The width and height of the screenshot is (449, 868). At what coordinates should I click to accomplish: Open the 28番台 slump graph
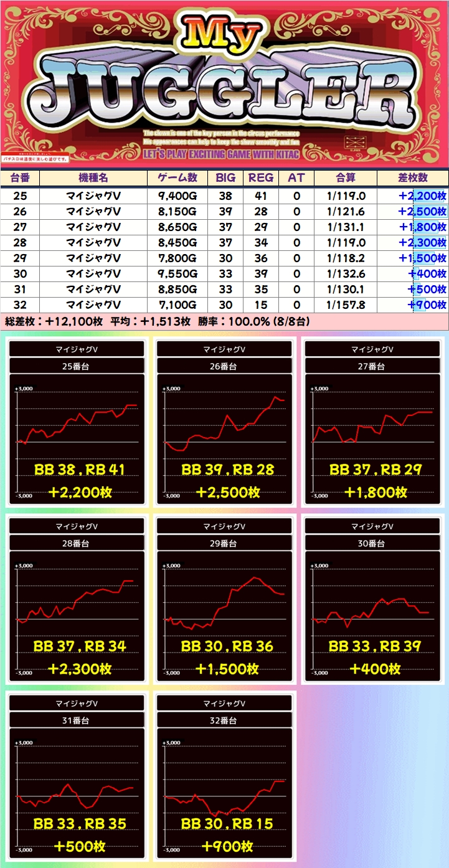click(x=77, y=599)
